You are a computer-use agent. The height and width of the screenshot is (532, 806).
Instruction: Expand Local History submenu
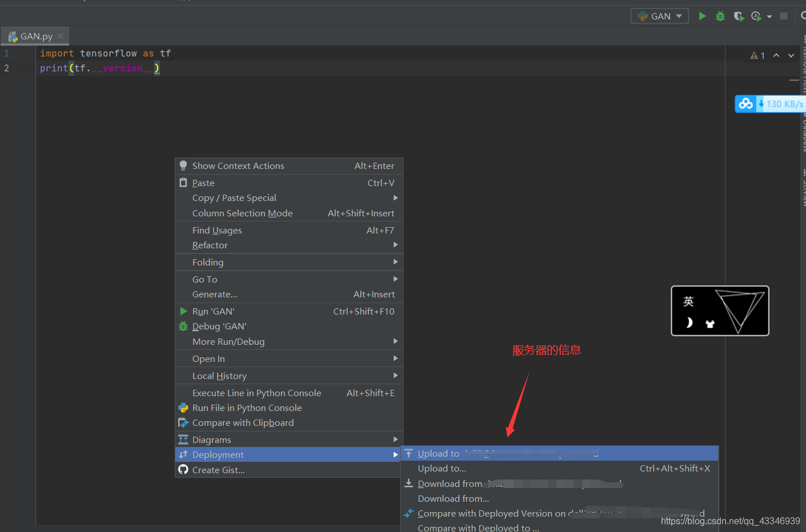[x=289, y=376]
